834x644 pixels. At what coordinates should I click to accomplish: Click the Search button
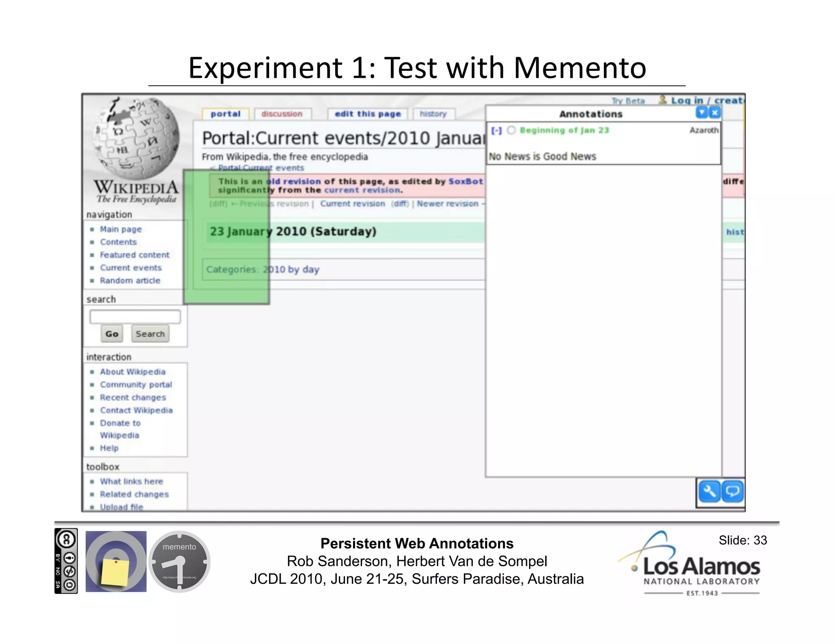tap(150, 334)
